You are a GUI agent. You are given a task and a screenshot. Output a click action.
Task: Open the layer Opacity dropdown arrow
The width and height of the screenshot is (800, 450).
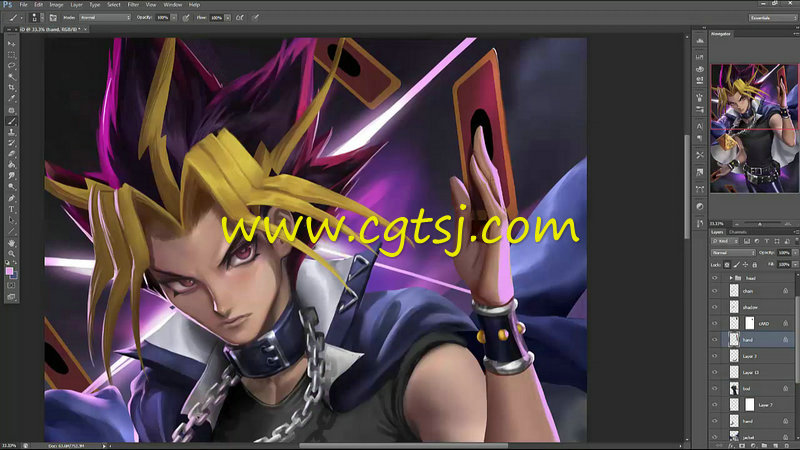795,253
